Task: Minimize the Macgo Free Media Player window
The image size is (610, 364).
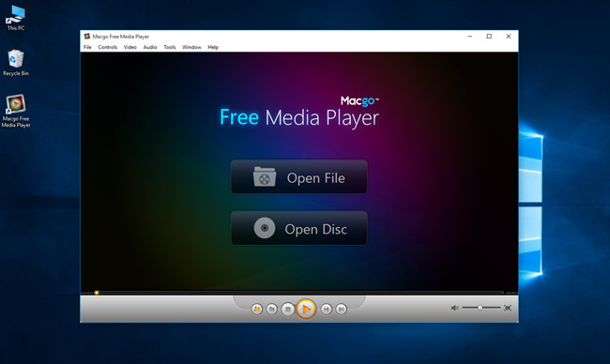Action: click(x=470, y=37)
